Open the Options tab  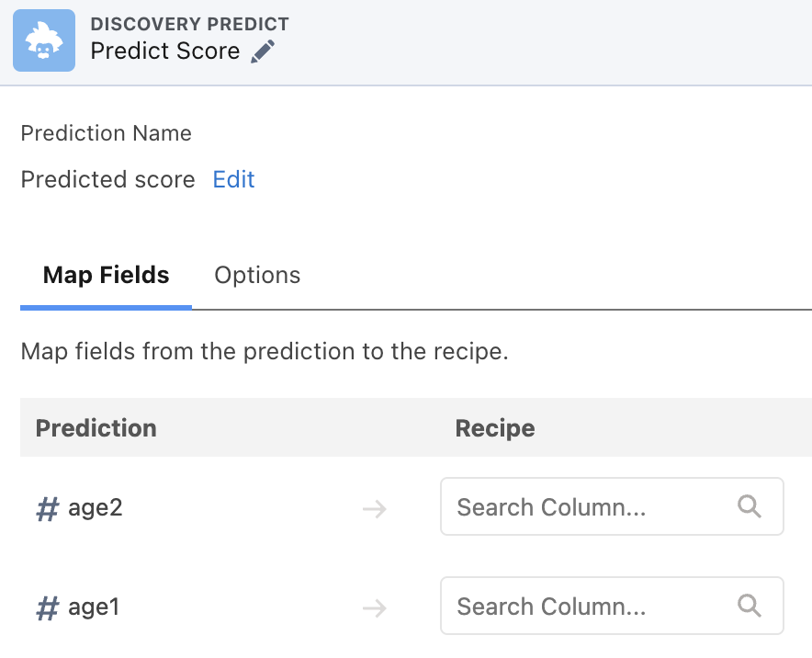(257, 275)
